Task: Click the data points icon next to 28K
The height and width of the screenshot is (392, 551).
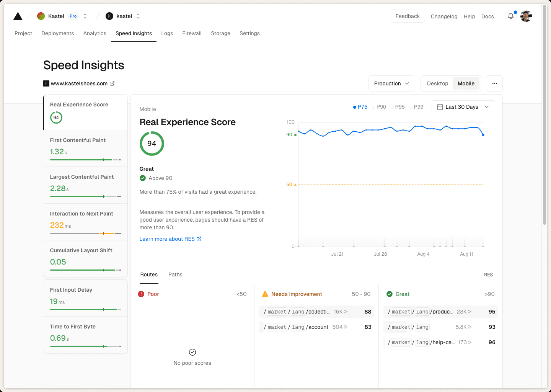Action: (x=470, y=312)
